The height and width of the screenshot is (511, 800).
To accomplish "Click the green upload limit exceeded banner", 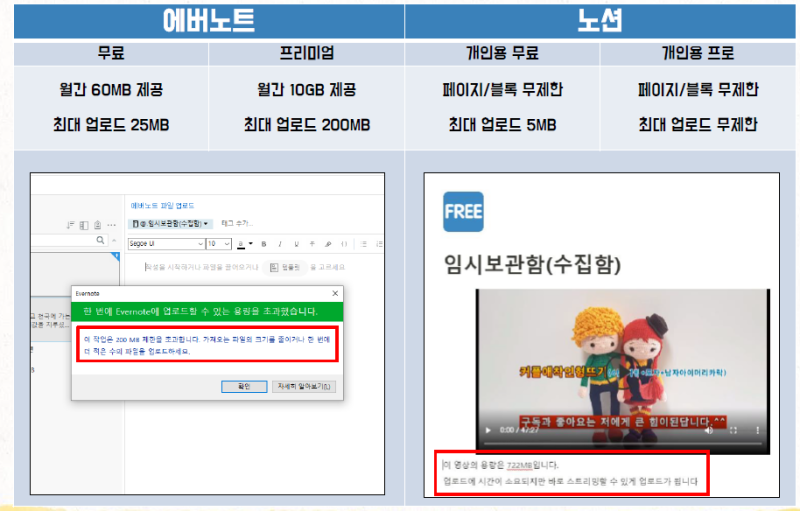I will click(207, 312).
